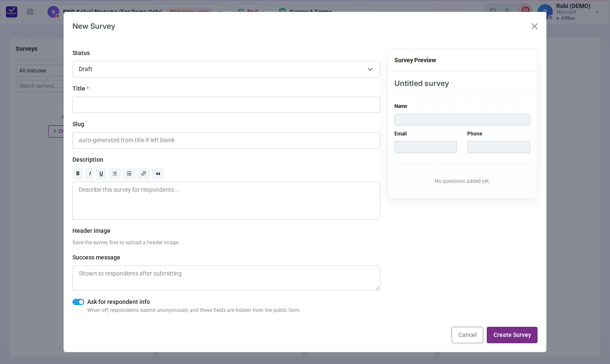Screen dimensions: 610x364
Task: Click the Name field in Survey Preview
Action: pos(462,120)
